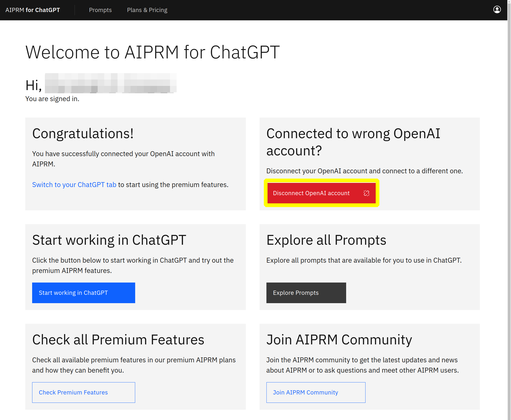Click the AIPRM for ChatGPT logo

click(33, 10)
